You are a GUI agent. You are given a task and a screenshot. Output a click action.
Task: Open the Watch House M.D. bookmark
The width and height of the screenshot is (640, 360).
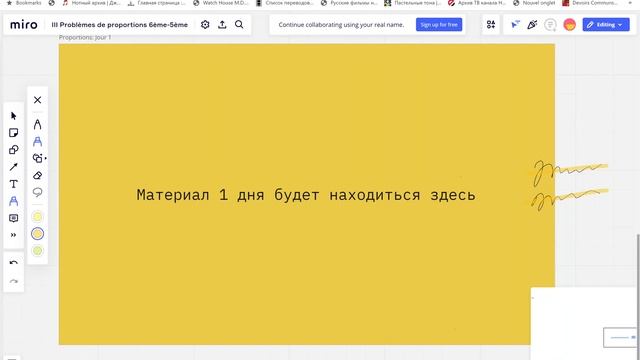[x=221, y=3]
